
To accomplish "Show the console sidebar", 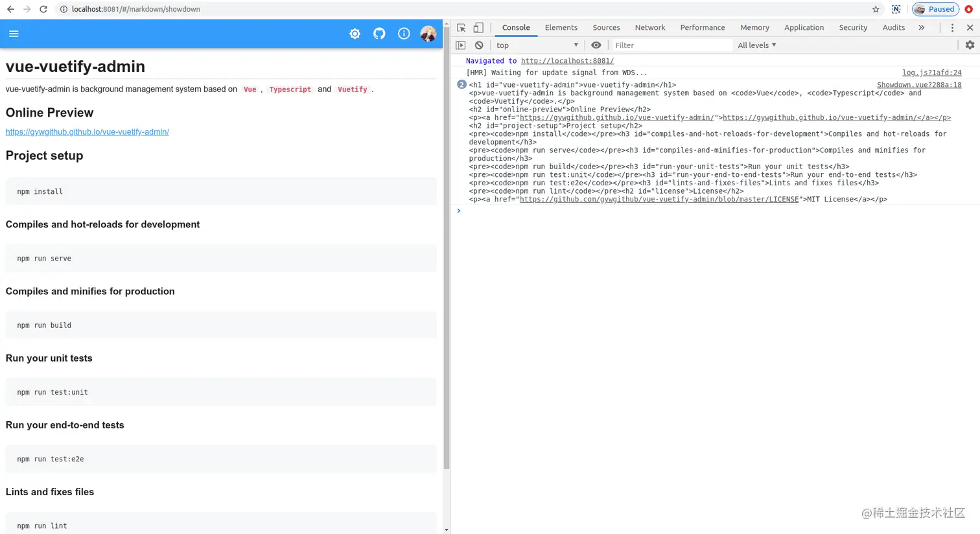I will click(x=461, y=45).
